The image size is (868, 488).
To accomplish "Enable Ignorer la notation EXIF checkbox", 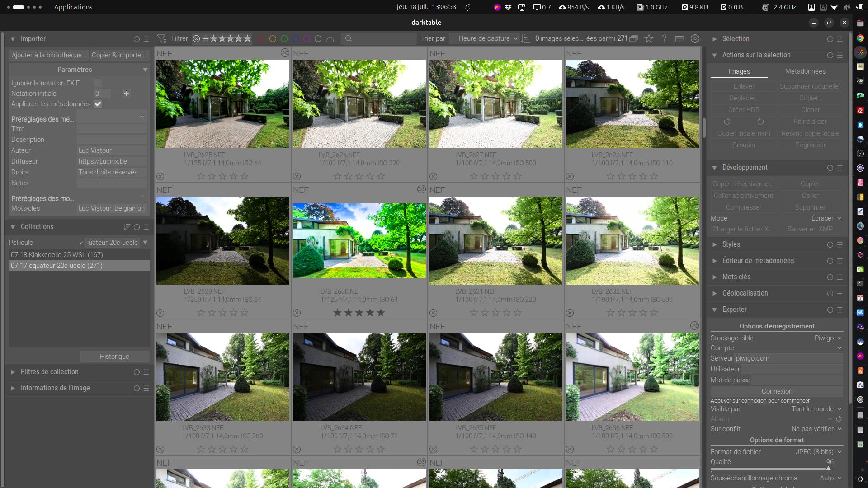I will pyautogui.click(x=98, y=83).
